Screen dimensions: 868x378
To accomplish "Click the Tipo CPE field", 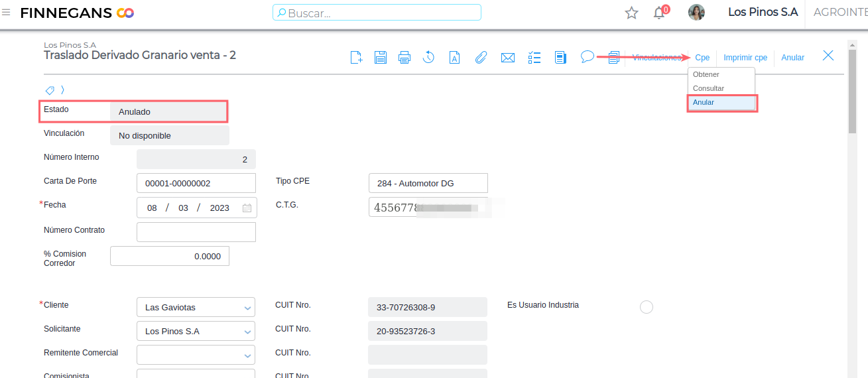I will (428, 183).
